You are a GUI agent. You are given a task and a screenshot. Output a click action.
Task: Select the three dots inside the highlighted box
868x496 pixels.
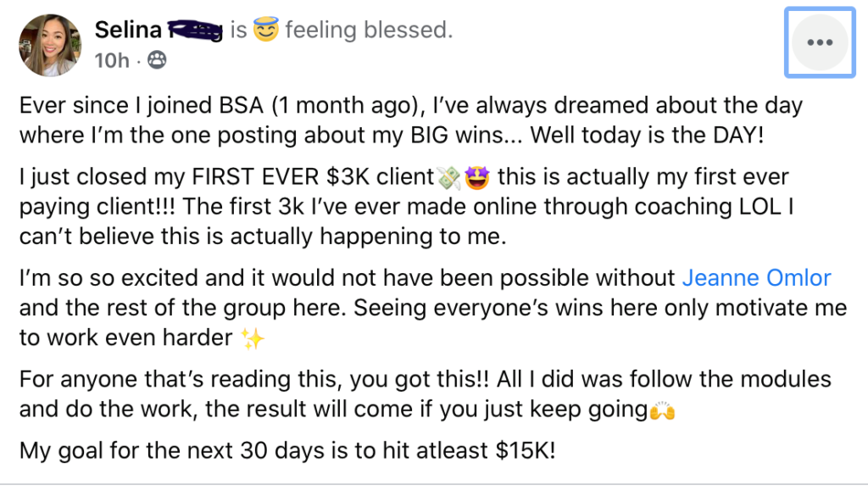(819, 44)
